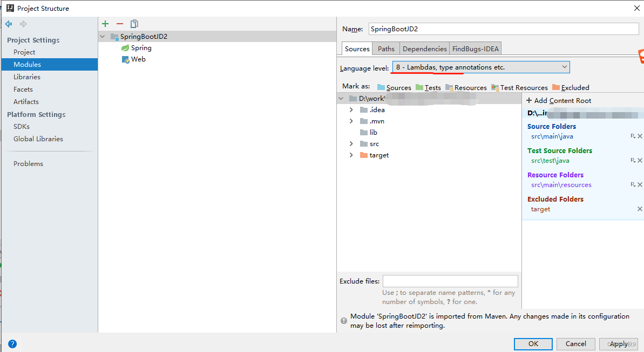This screenshot has width=644, height=352.
Task: Click the back navigation arrow
Action: click(x=9, y=24)
